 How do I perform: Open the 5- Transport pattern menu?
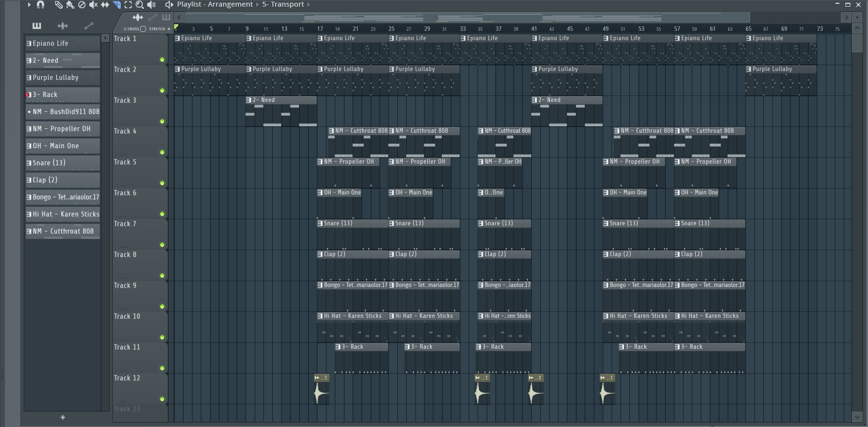(283, 4)
